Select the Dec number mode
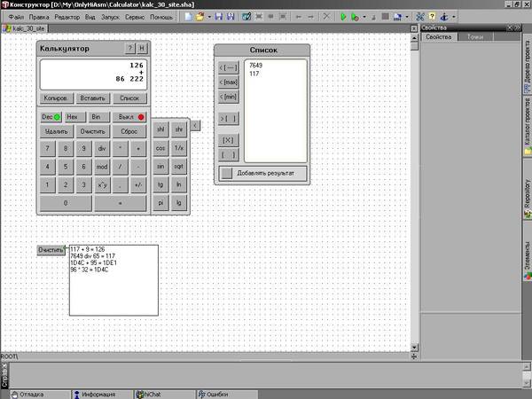532x399 pixels. [50, 116]
